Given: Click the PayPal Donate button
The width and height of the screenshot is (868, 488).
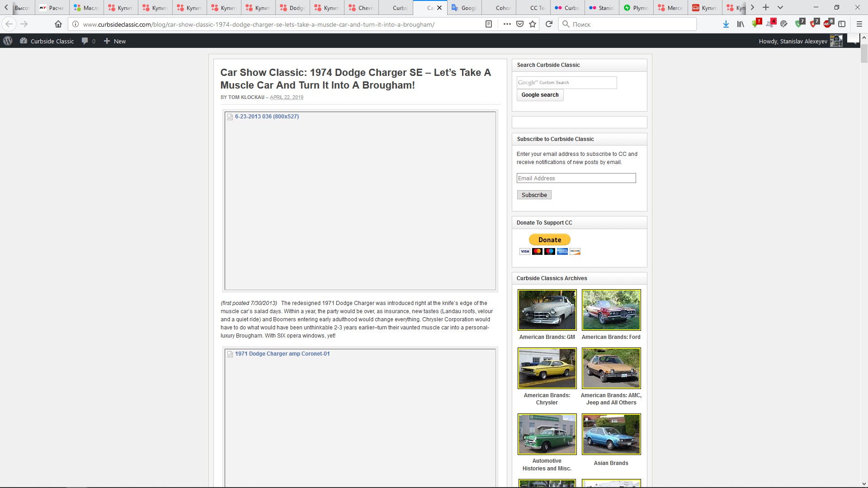Looking at the screenshot, I should 550,239.
